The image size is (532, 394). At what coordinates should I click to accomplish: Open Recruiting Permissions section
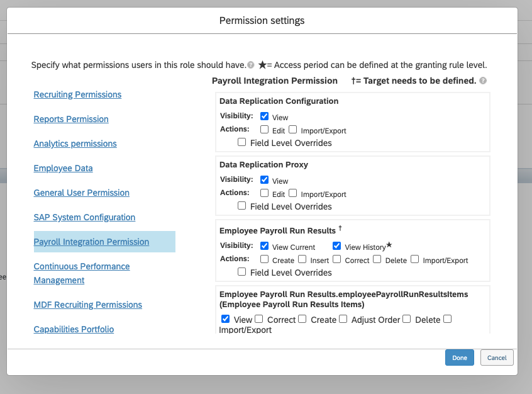[77, 94]
